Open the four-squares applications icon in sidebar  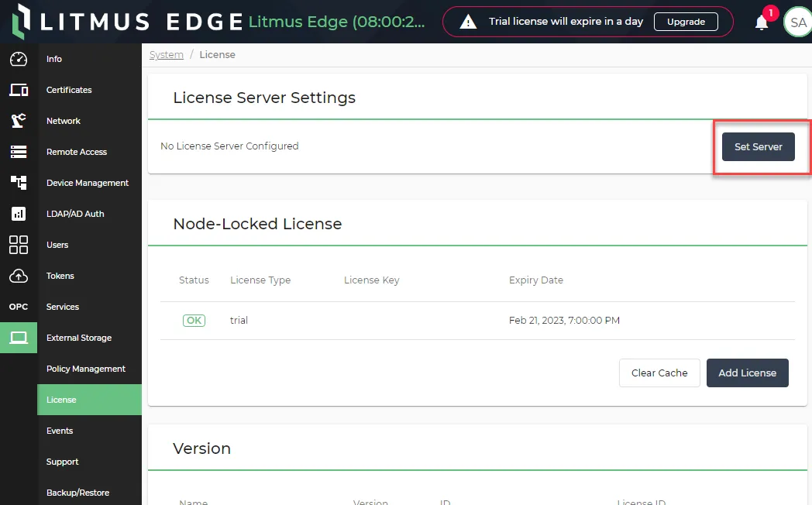tap(19, 245)
